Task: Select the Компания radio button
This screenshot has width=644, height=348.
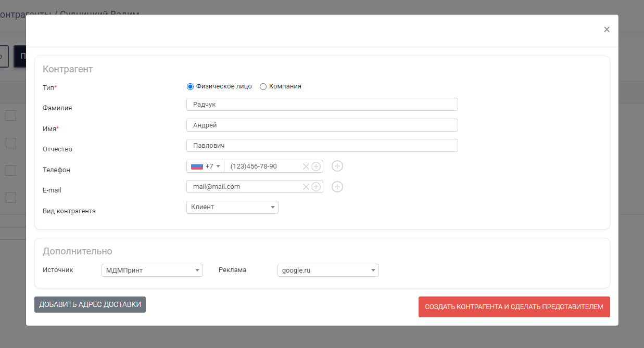Action: coord(263,86)
